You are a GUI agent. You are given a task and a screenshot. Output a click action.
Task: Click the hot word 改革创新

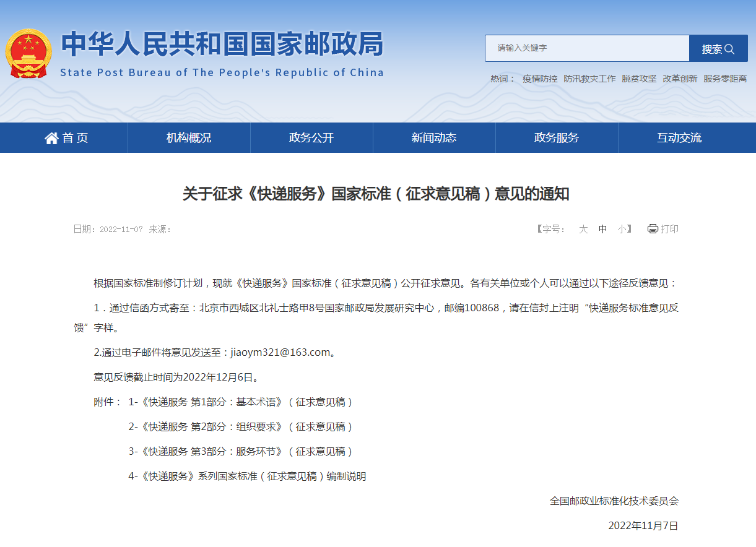[680, 79]
